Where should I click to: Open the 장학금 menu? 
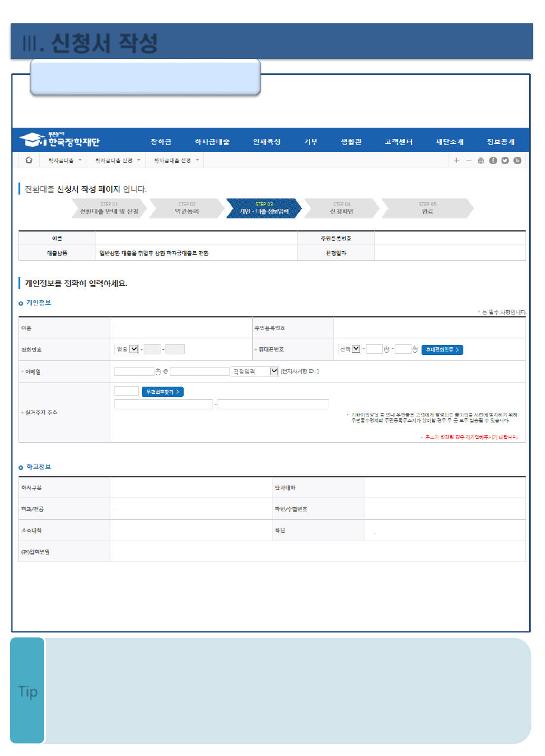[x=161, y=142]
